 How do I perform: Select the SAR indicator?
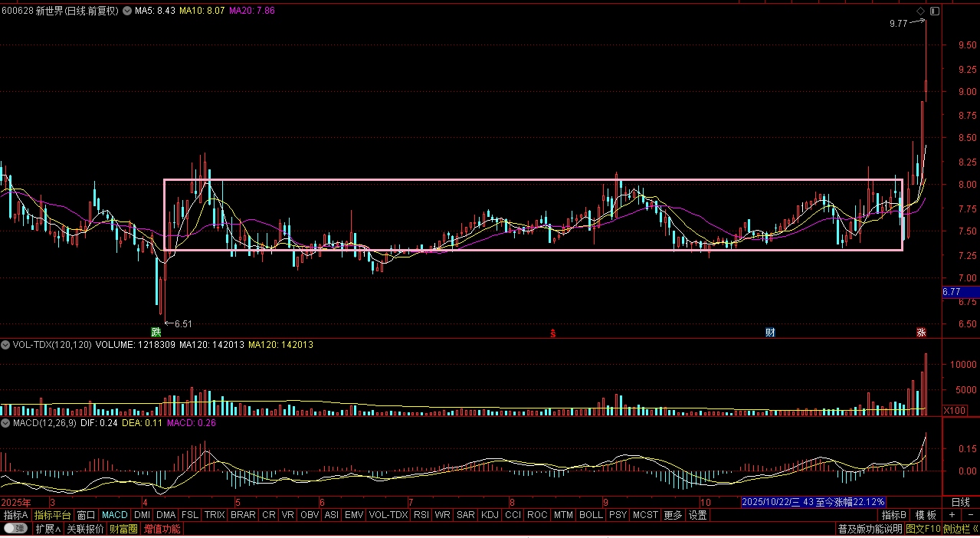465,515
